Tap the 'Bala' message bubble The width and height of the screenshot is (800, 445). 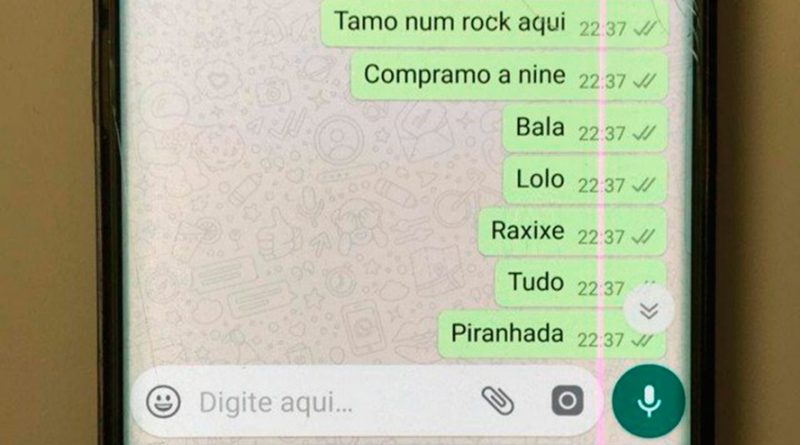click(x=585, y=128)
